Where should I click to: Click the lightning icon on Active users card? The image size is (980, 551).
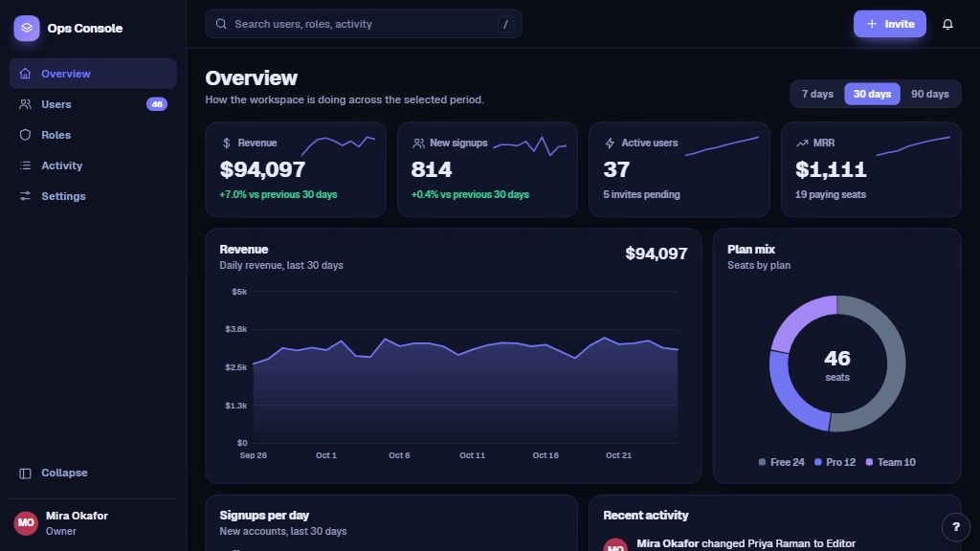(610, 143)
